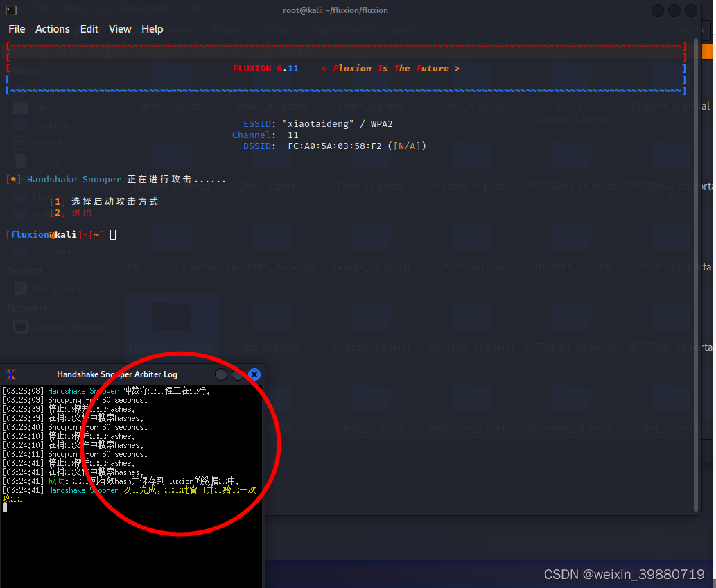Click the Handshake Snooper Arbiter Log title
This screenshot has width=716, height=588.
coord(117,374)
